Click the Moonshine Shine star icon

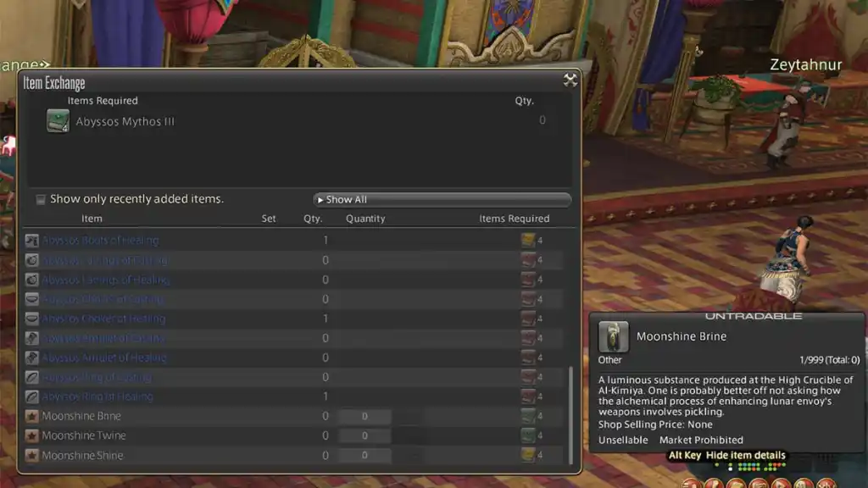(31, 455)
